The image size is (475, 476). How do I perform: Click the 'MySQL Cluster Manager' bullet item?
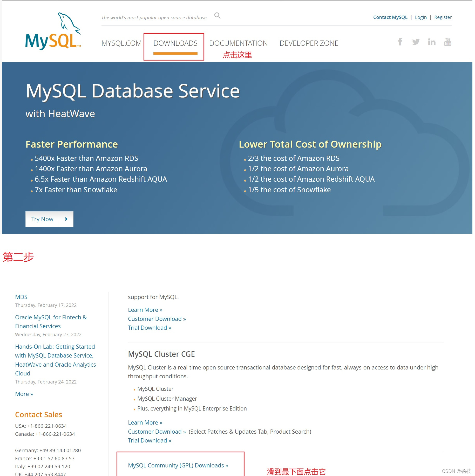pyautogui.click(x=167, y=399)
